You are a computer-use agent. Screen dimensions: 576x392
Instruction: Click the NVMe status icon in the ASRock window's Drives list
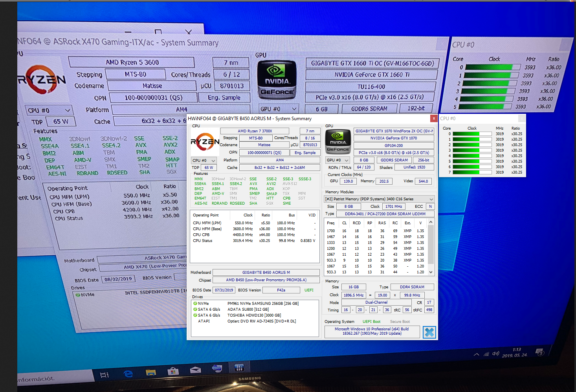pyautogui.click(x=78, y=295)
